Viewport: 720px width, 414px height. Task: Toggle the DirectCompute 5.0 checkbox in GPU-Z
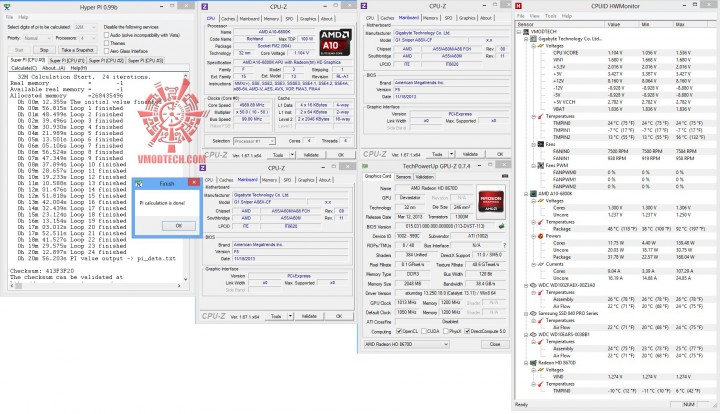pyautogui.click(x=467, y=331)
